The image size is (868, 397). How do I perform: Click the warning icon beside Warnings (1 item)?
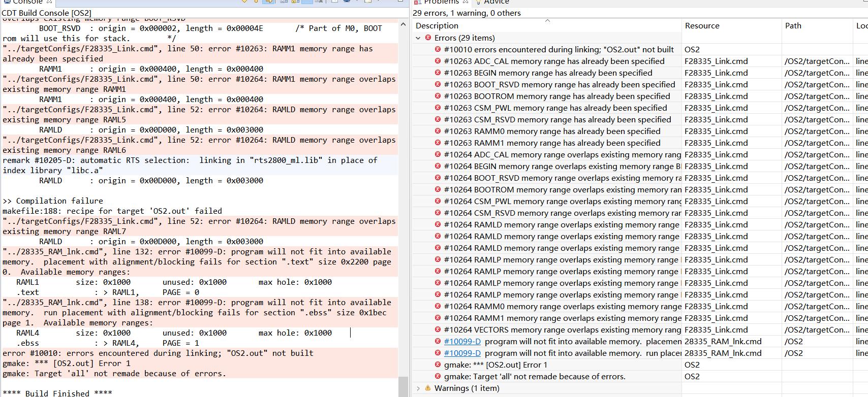click(x=428, y=388)
